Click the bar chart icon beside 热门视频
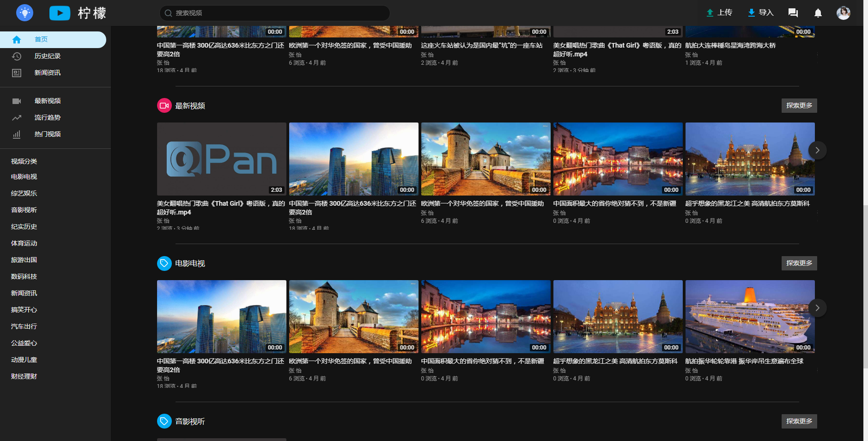The width and height of the screenshot is (868, 441). [x=17, y=134]
